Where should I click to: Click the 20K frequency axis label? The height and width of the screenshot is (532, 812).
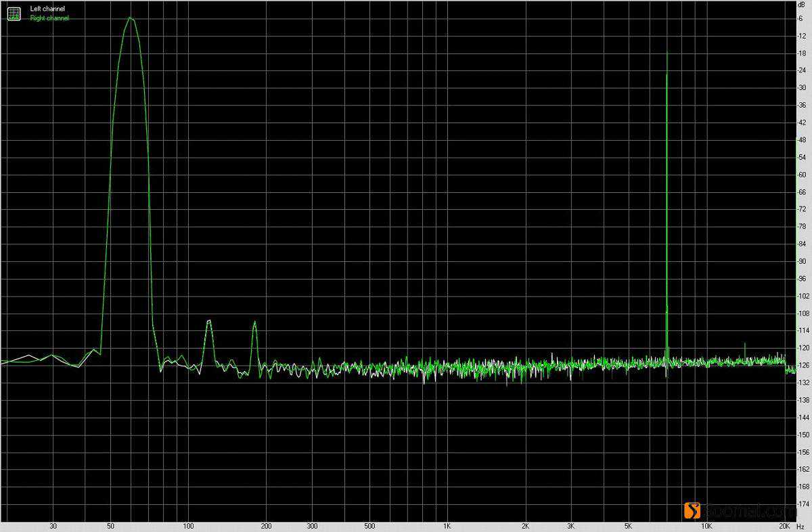click(784, 526)
